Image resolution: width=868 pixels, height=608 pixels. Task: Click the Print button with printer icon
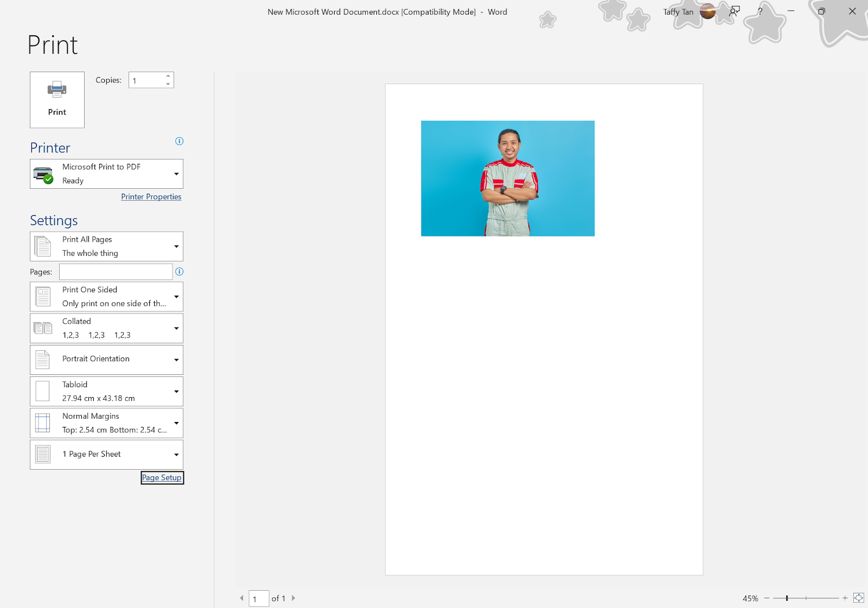click(57, 100)
